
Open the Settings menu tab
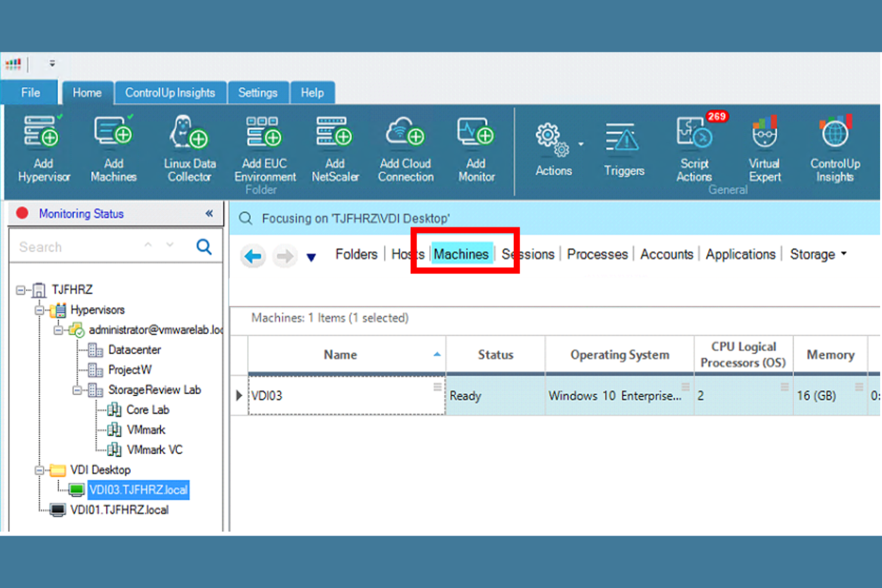point(258,92)
